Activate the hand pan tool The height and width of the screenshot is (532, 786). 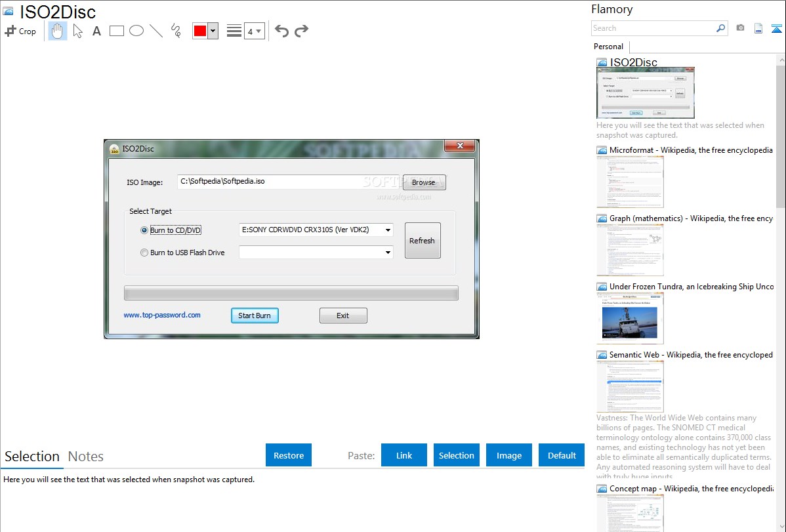coord(58,31)
